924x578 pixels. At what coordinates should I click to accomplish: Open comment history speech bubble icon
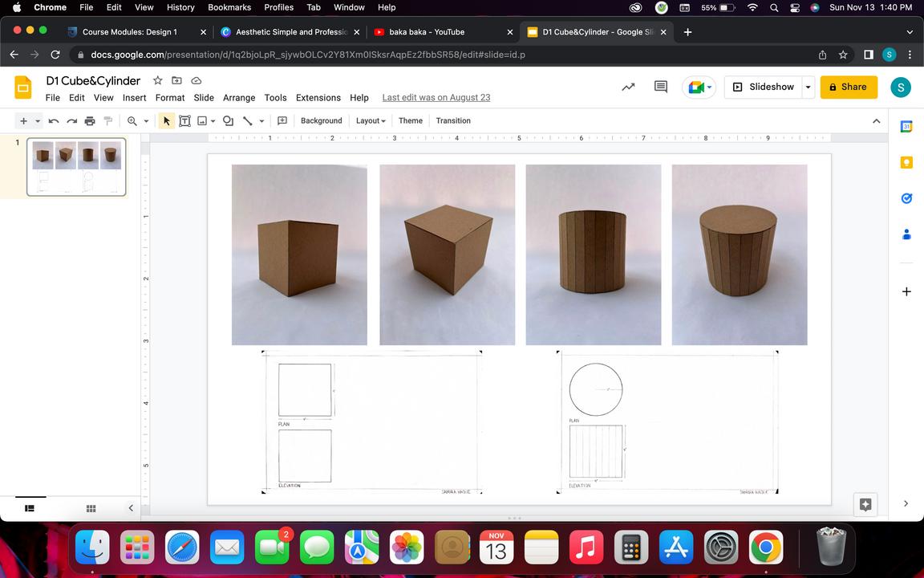click(661, 87)
